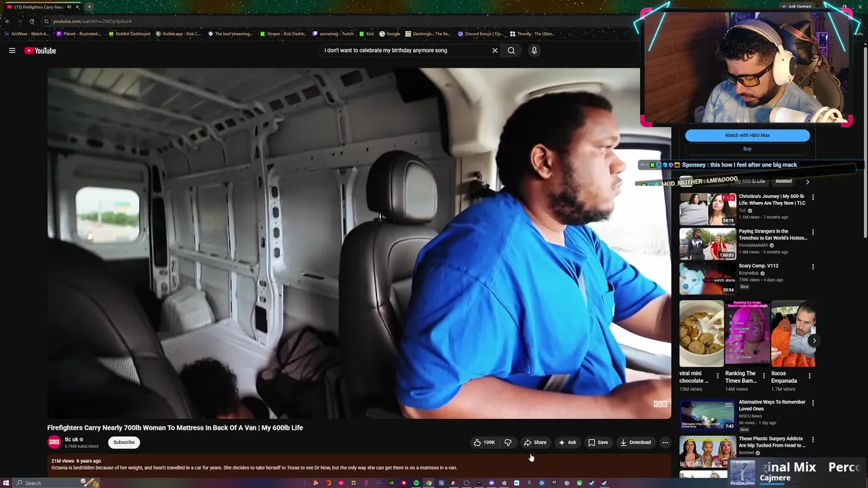The image size is (868, 488).
Task: Reload the current page
Action: [32, 21]
